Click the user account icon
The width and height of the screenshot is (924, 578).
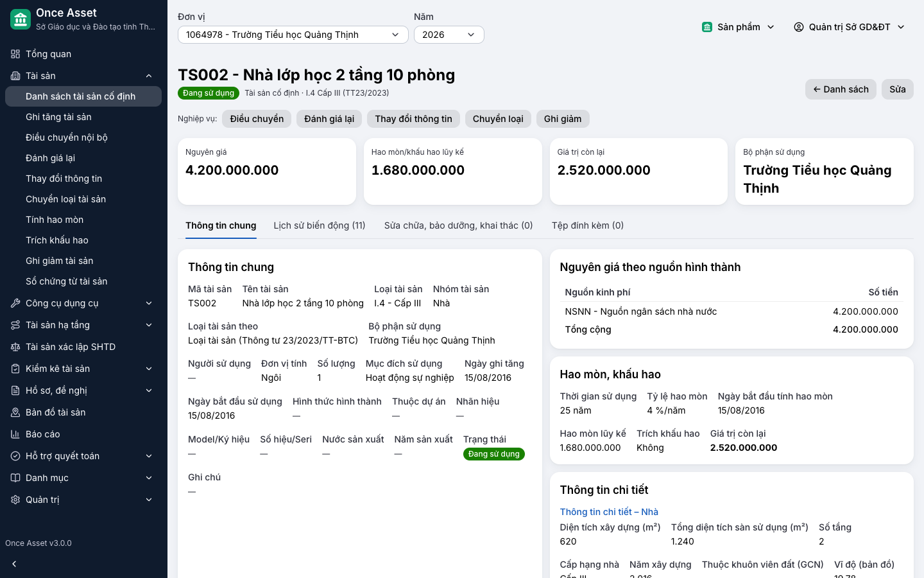[799, 27]
